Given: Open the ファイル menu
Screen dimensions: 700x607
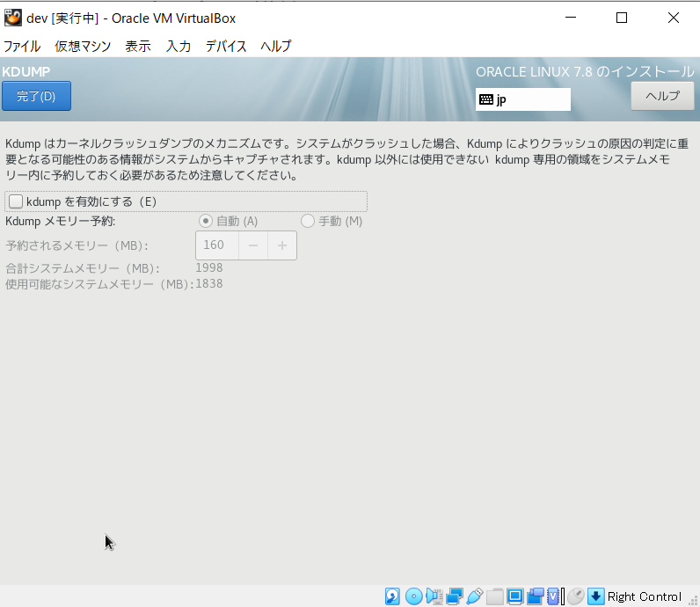Looking at the screenshot, I should [x=22, y=46].
